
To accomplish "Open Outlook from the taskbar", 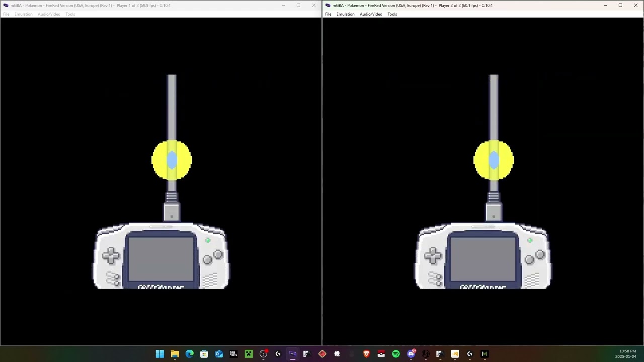I will point(219,354).
